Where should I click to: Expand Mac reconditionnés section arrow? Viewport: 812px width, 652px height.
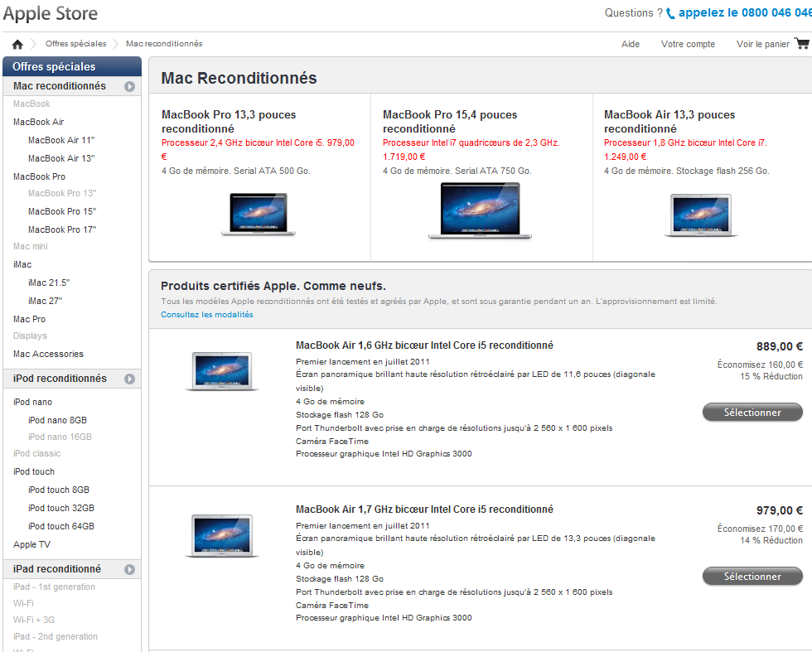pos(129,86)
